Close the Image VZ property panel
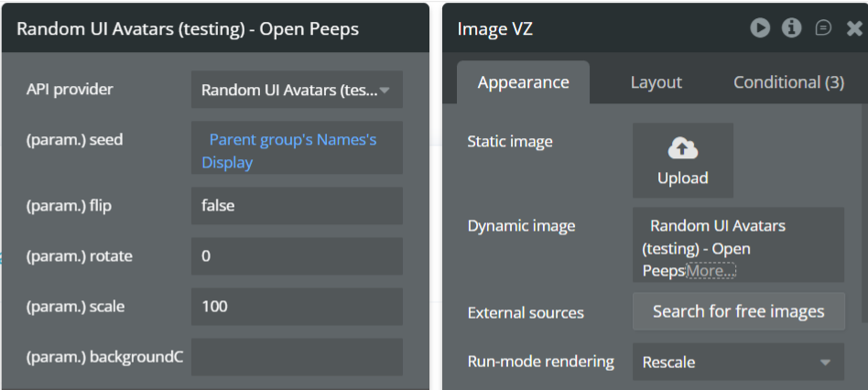This screenshot has height=390, width=868. [x=854, y=28]
